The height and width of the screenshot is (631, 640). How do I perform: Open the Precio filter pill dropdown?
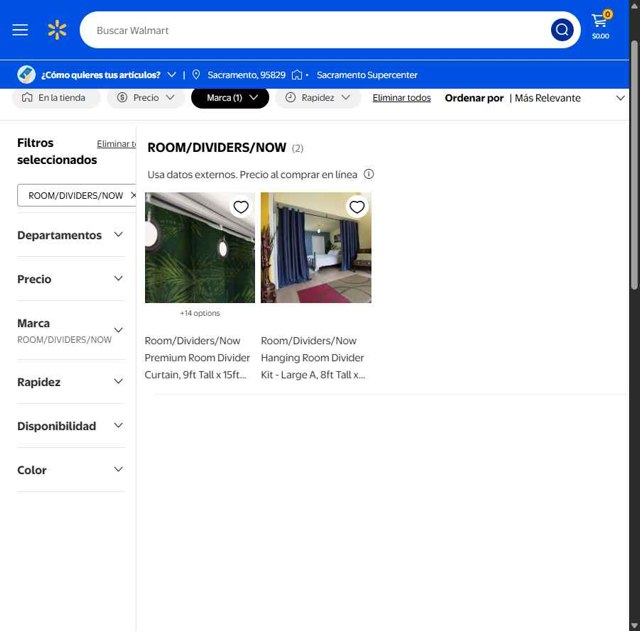146,98
